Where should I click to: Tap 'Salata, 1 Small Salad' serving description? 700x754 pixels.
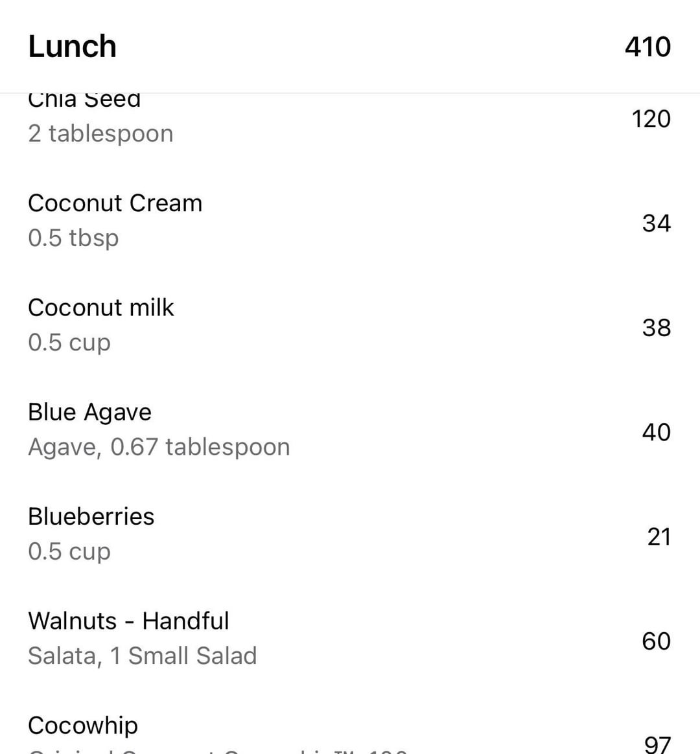143,656
